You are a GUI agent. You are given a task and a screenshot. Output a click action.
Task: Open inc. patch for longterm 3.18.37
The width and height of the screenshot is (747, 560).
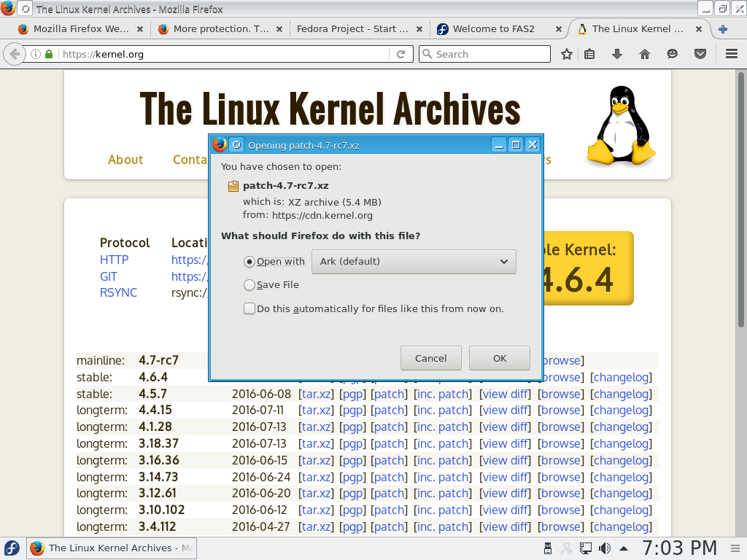click(x=443, y=444)
